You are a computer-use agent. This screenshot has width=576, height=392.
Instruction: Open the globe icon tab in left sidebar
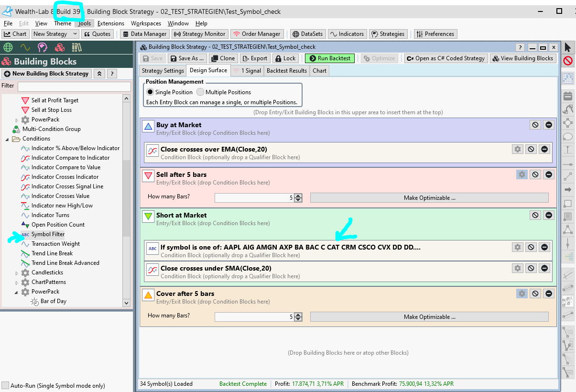8,47
